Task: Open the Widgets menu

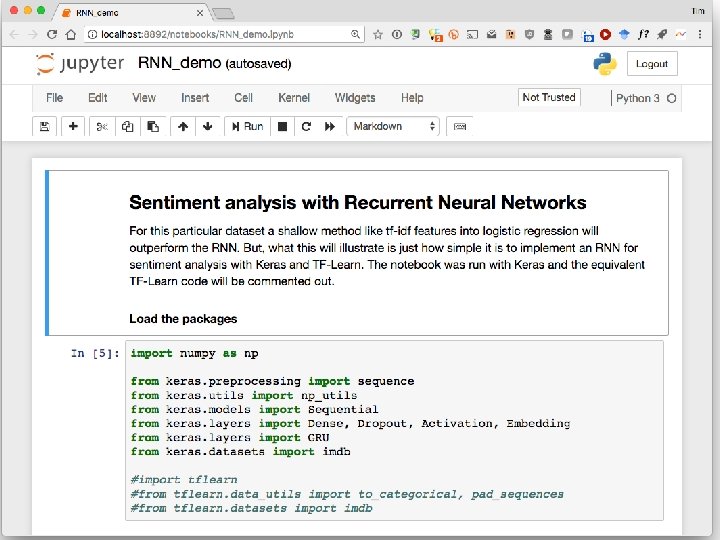Action: click(355, 98)
